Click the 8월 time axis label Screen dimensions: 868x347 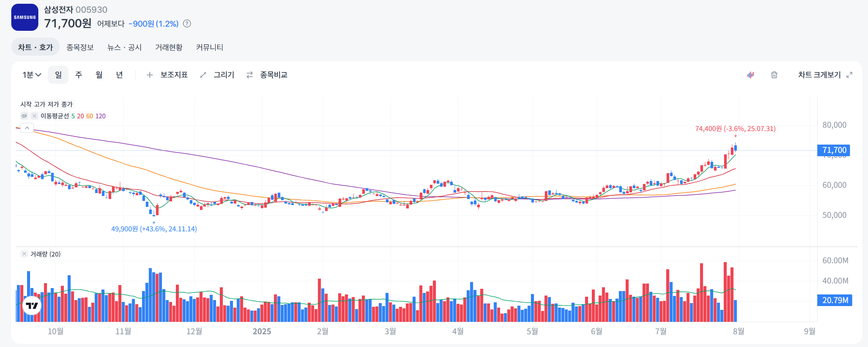coord(739,331)
